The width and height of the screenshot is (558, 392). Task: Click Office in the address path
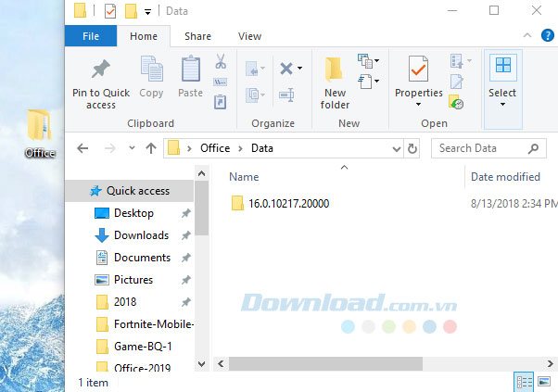coord(215,148)
